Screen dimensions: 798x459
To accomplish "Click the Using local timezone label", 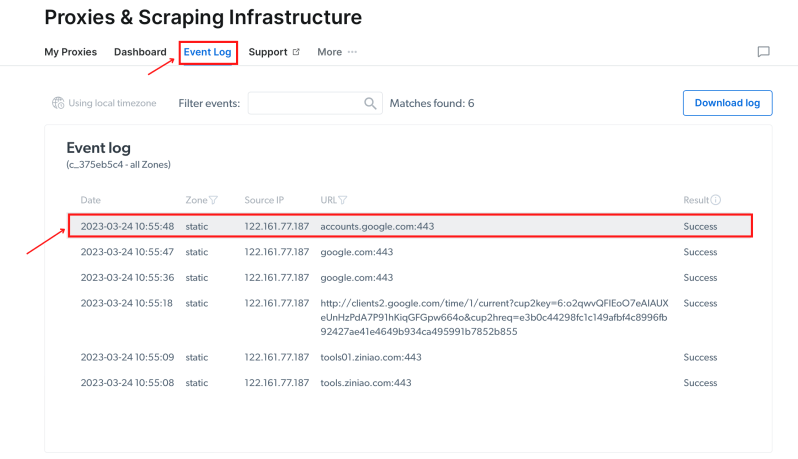I will click(x=112, y=103).
